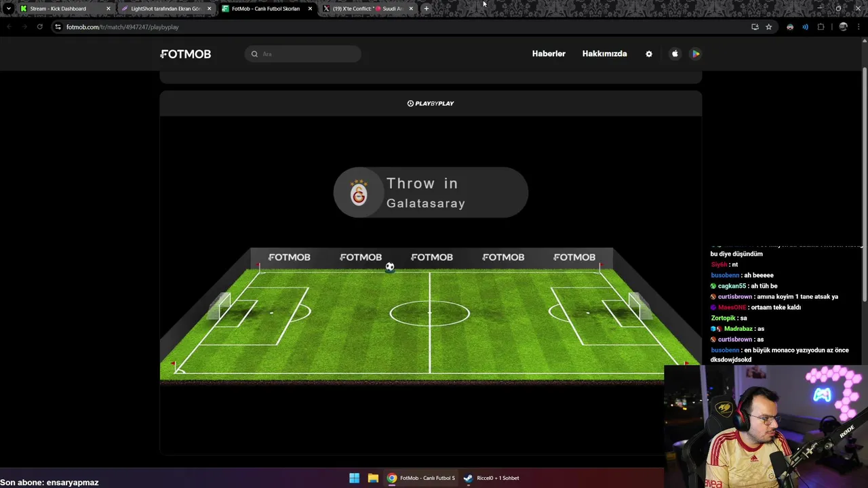Screen dimensions: 868x488
Task: Click the Galatasaray crest in the event banner
Action: point(359,193)
